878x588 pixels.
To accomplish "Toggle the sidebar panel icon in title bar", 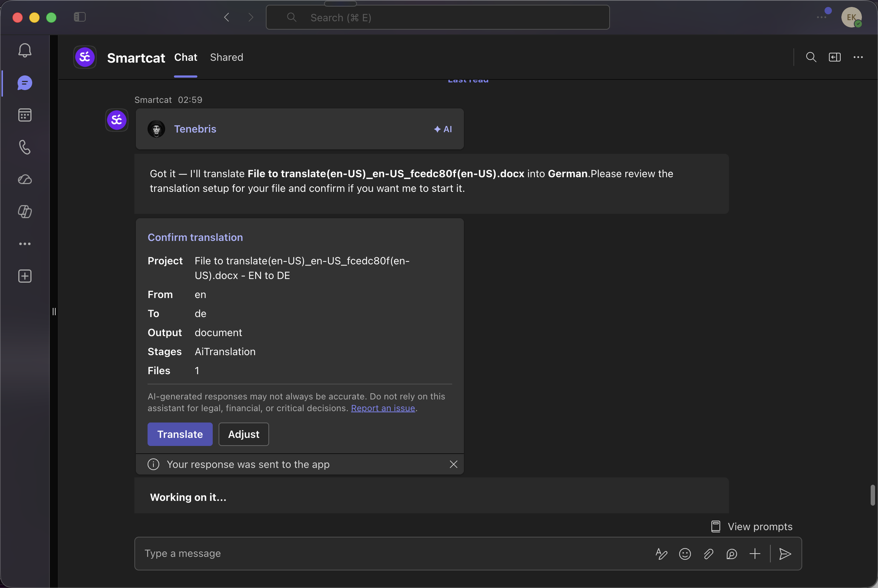I will pyautogui.click(x=80, y=17).
